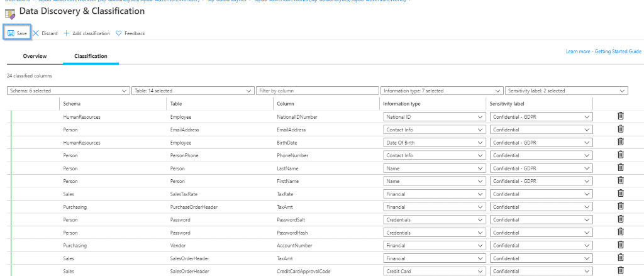
Task: Open information type dropdown for EmailAddress column
Action: 435,130
